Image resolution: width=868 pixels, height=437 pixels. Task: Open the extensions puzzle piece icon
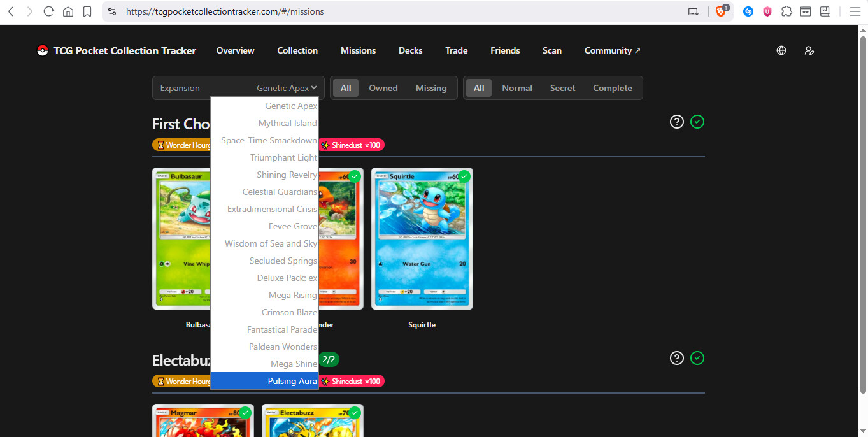pyautogui.click(x=786, y=11)
